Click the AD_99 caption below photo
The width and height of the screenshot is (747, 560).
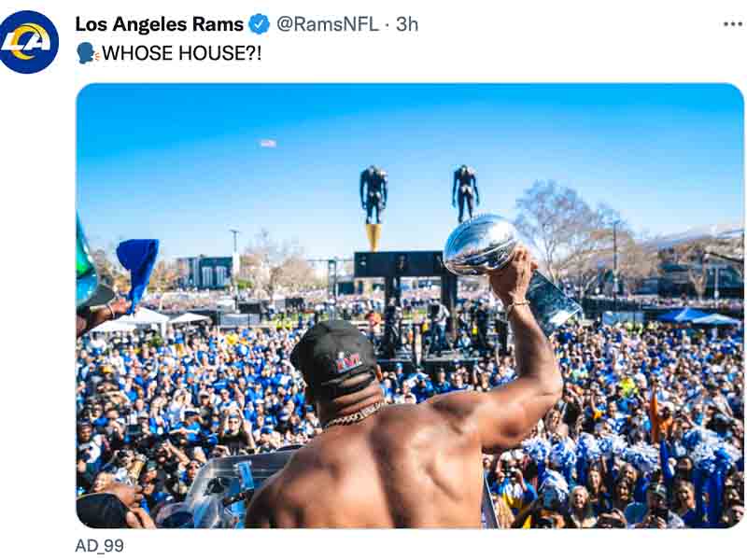click(100, 546)
